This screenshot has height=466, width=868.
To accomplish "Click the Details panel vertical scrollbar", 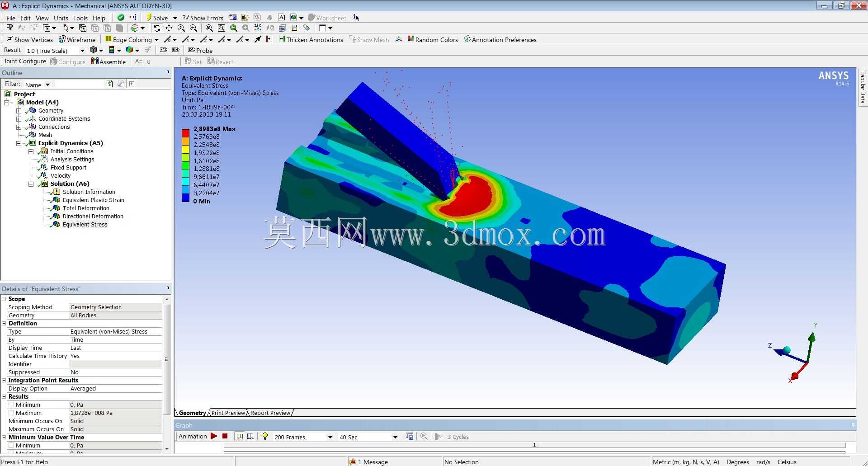I will click(x=166, y=359).
